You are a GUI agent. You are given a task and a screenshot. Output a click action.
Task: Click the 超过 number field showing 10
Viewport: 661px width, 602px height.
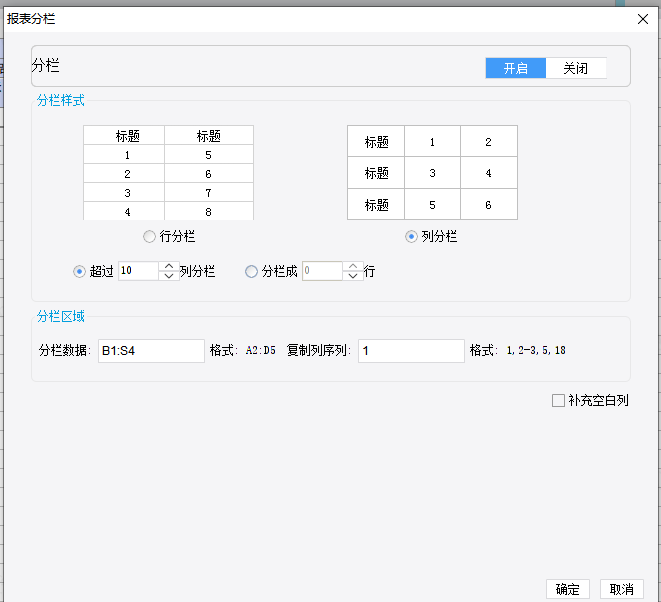tap(137, 271)
